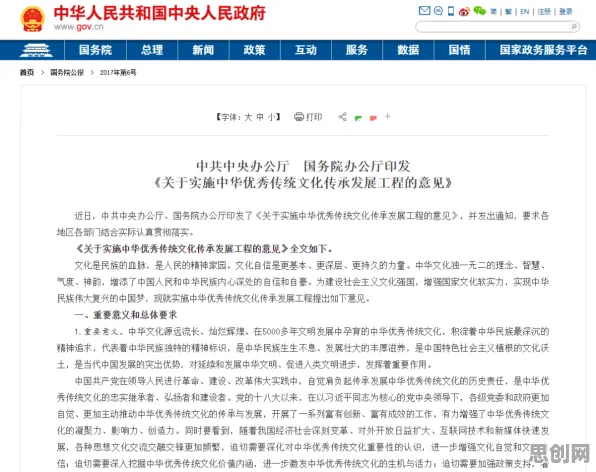Click the printer icon
This screenshot has width=596, height=472.
[299, 117]
